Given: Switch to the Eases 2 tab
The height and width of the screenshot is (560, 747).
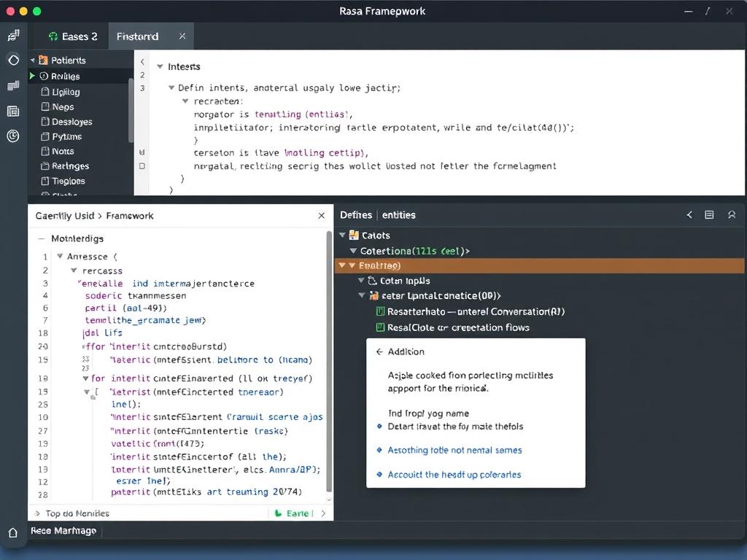Looking at the screenshot, I should pos(73,36).
